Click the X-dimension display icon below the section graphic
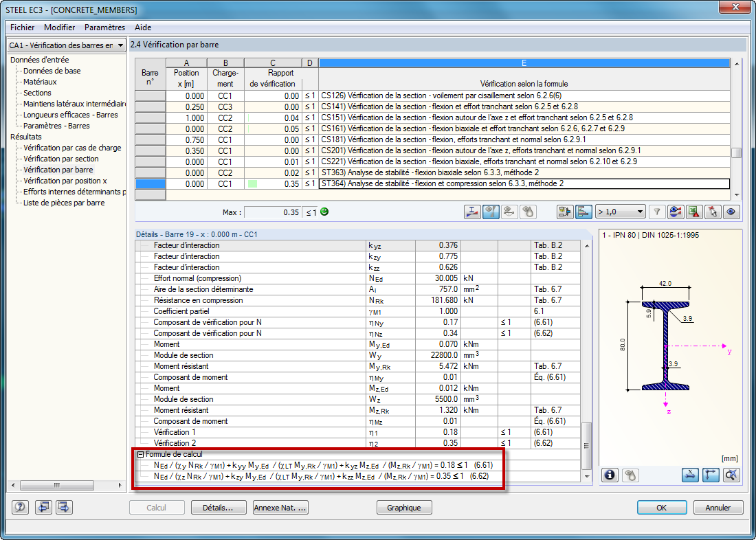This screenshot has width=756, height=540. tap(690, 475)
